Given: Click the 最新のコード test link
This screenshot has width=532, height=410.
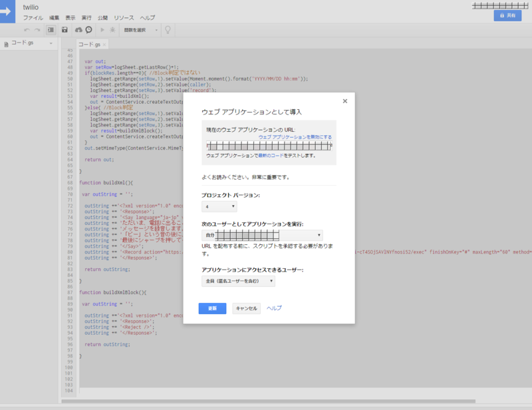Looking at the screenshot, I should click(271, 156).
